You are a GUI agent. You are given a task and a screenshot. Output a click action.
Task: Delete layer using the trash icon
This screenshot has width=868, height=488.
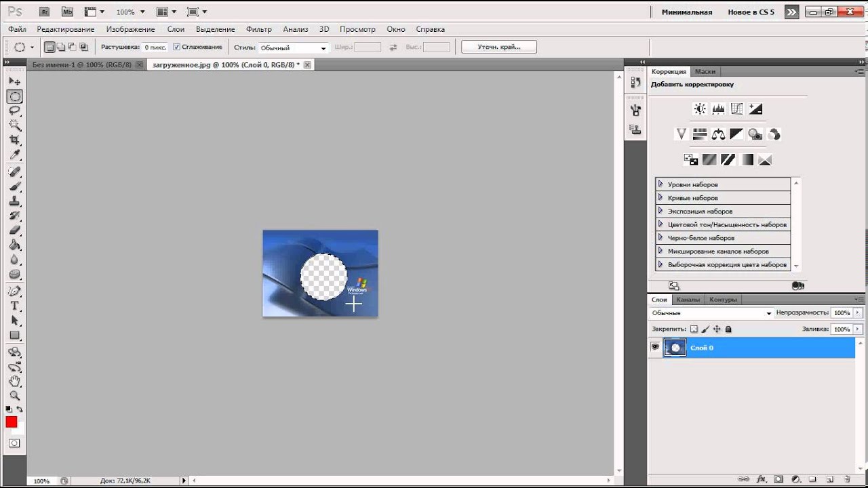pyautogui.click(x=848, y=479)
